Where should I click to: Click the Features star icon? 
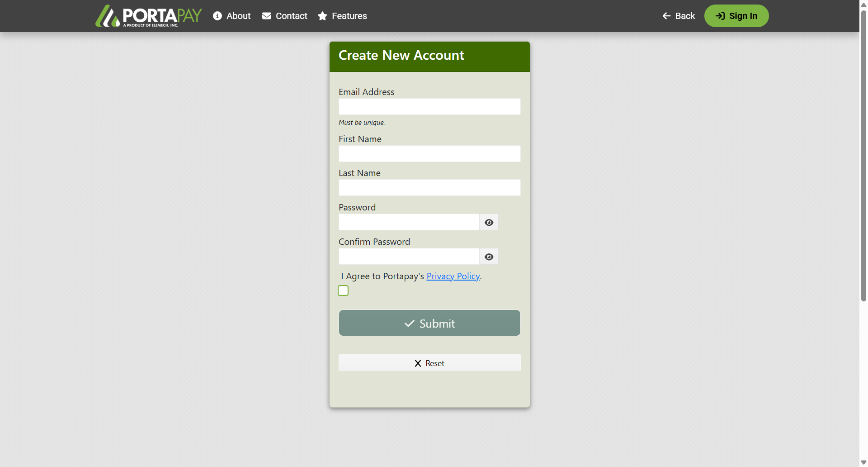click(x=322, y=16)
